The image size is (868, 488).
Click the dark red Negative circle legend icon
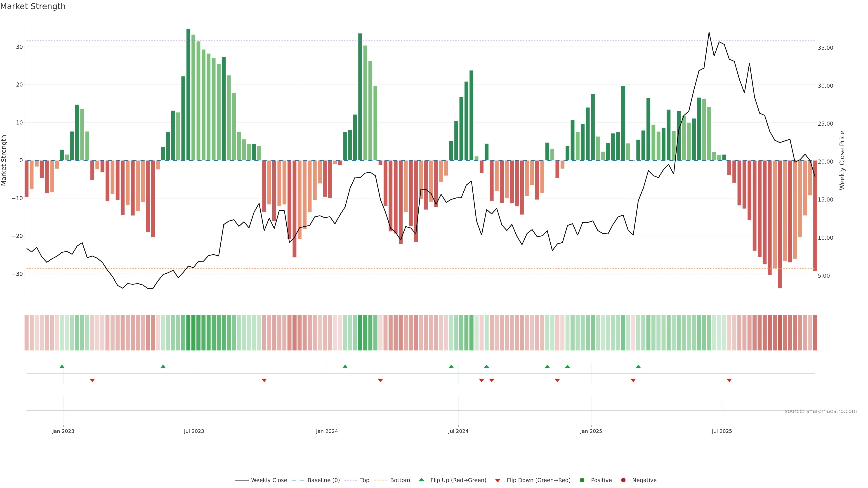click(623, 480)
